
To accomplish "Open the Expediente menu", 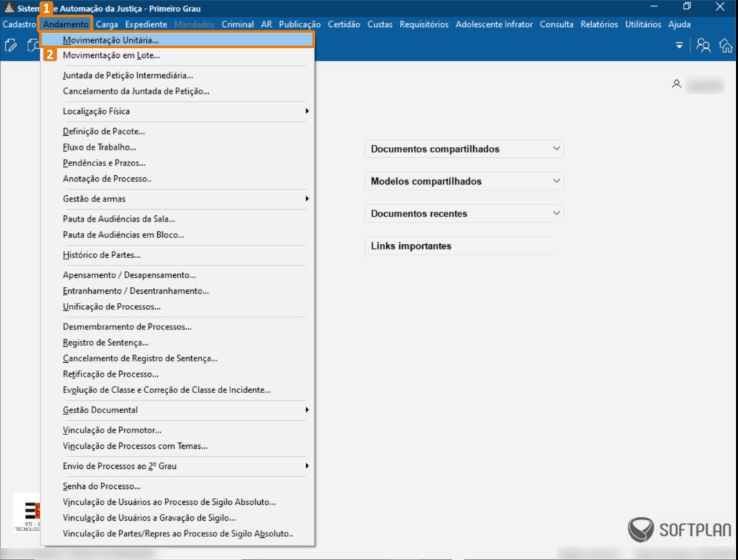I will point(146,24).
